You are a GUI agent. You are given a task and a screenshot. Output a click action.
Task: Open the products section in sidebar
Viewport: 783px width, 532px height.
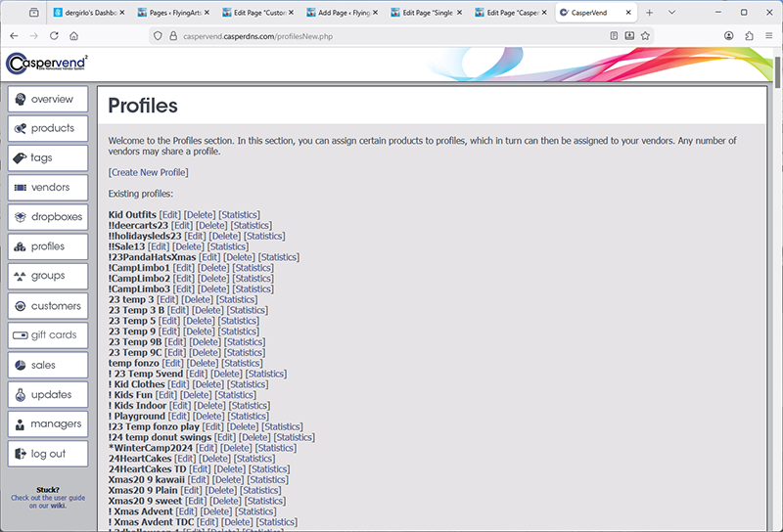coord(47,128)
